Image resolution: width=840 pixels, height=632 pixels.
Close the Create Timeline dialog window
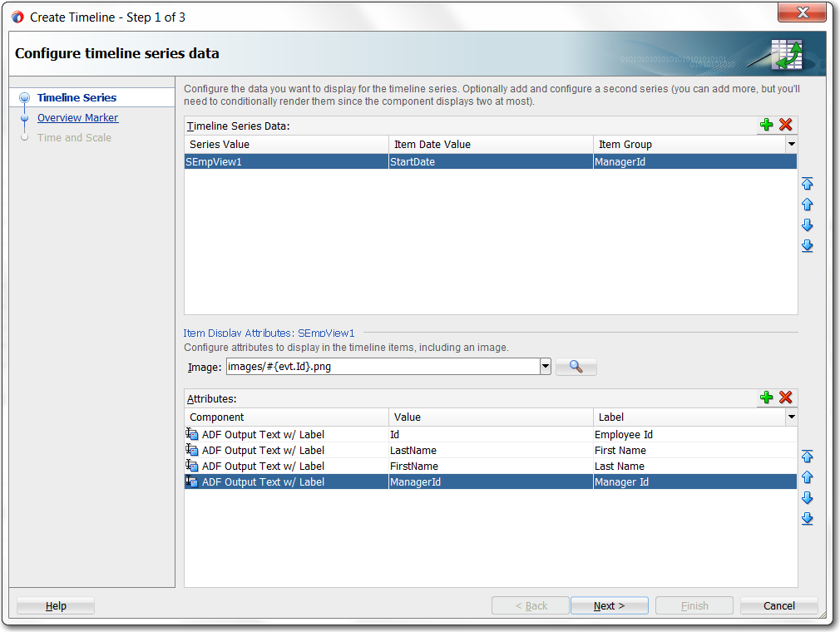click(x=802, y=12)
